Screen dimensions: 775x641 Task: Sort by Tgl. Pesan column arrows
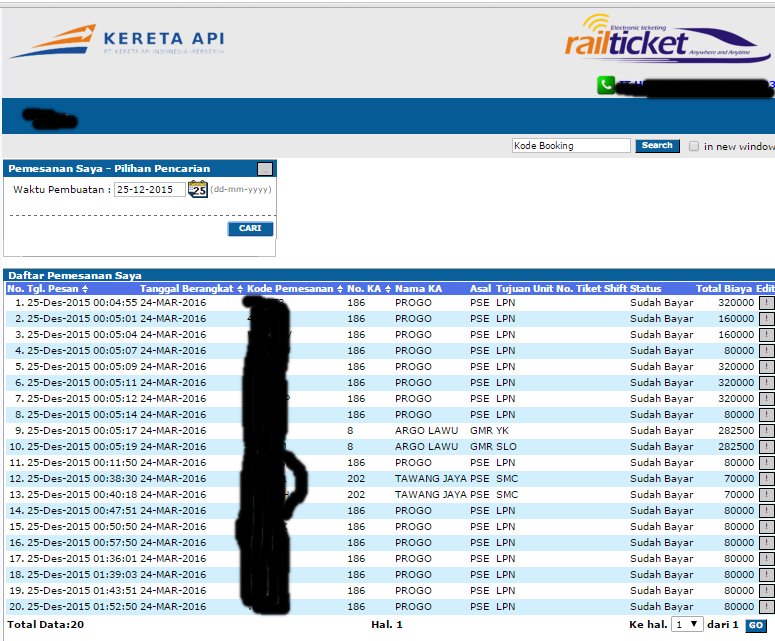pos(85,289)
